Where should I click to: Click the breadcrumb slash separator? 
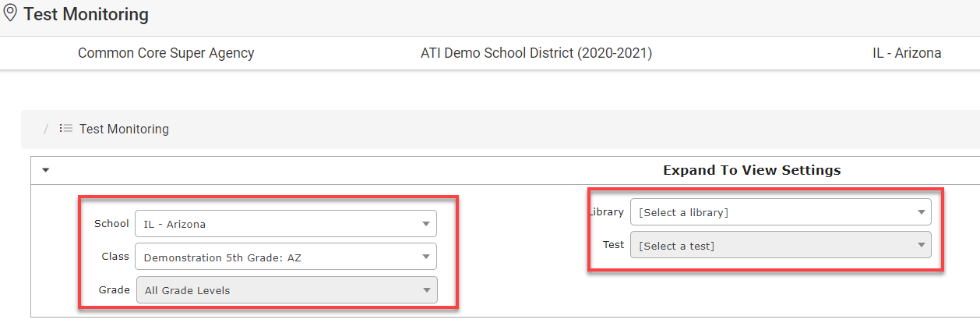point(46,129)
